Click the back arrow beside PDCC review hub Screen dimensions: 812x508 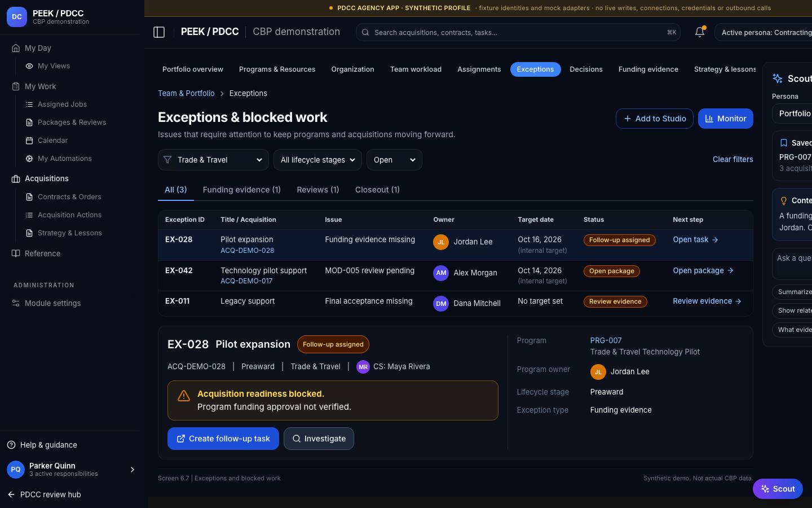11,494
